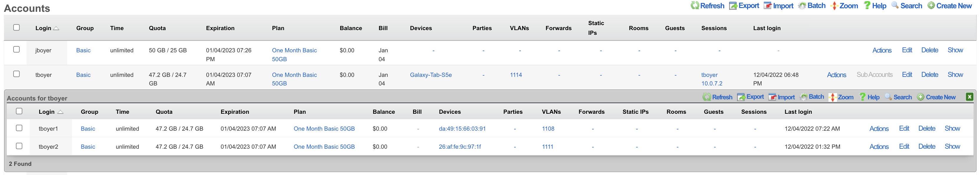
Task: Click Create New plus icon in sub-panel
Action: click(921, 97)
